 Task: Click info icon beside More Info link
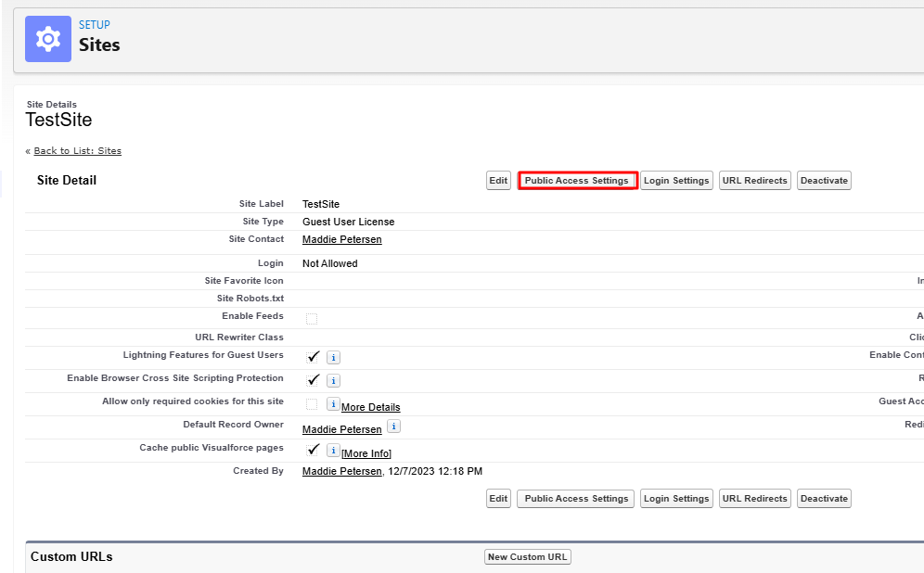pyautogui.click(x=333, y=451)
